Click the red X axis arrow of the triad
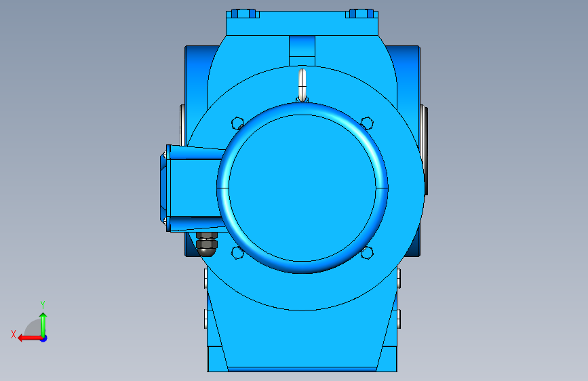This screenshot has width=588, height=381. (30, 338)
